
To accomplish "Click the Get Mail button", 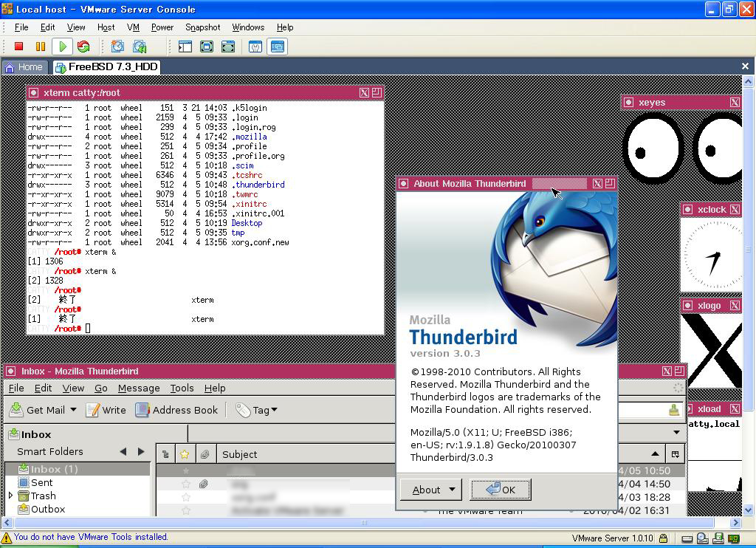I will tap(37, 410).
